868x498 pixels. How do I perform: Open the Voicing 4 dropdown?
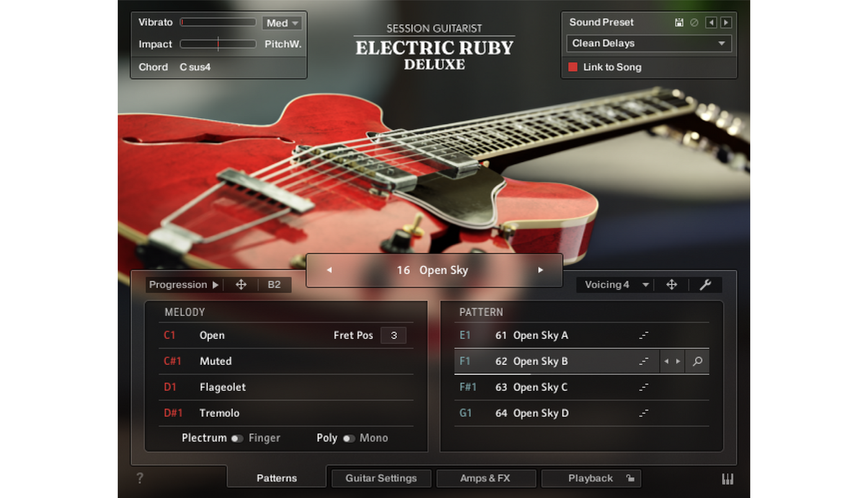[x=617, y=285]
